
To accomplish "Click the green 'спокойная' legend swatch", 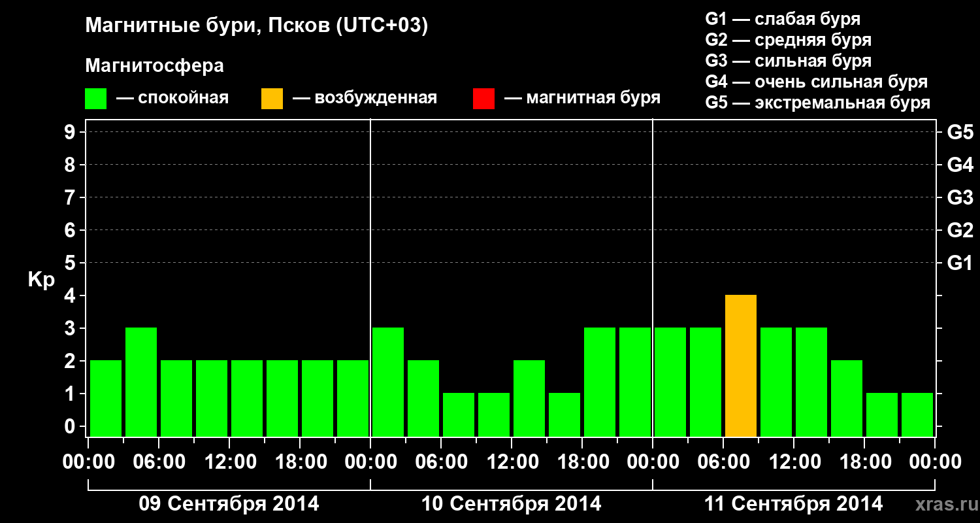I will click(x=95, y=99).
